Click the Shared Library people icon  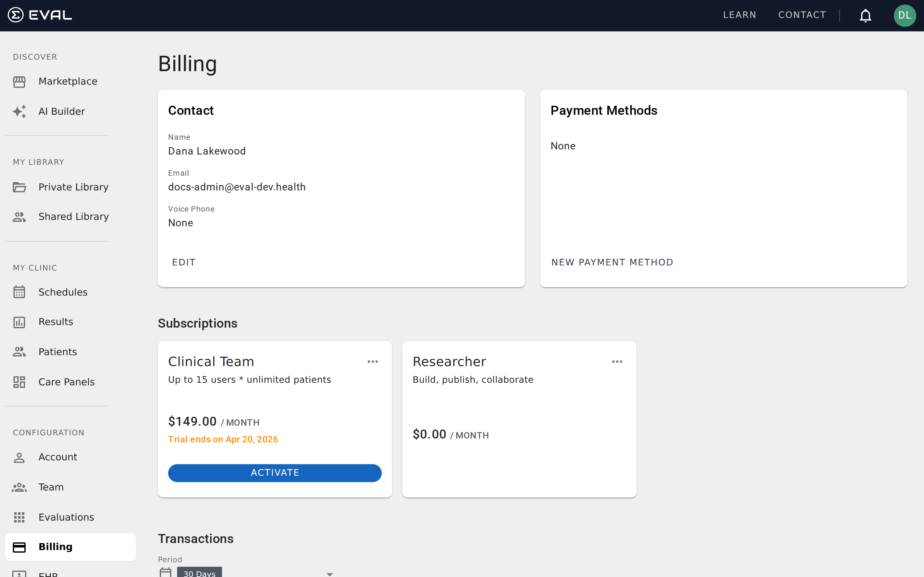(x=20, y=216)
